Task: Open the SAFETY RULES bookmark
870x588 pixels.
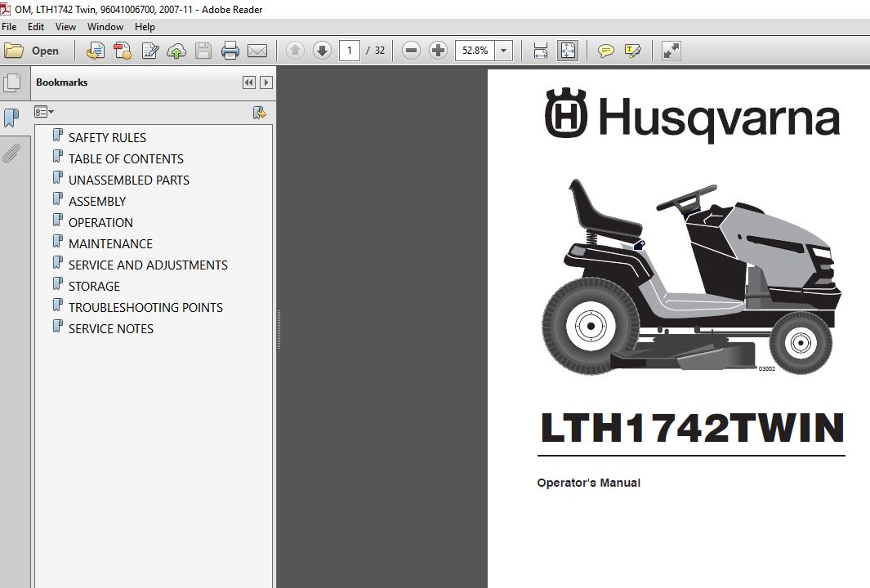Action: click(107, 137)
